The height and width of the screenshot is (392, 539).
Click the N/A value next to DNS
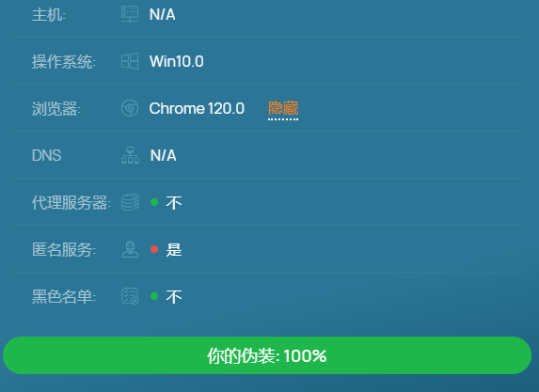[x=164, y=156]
